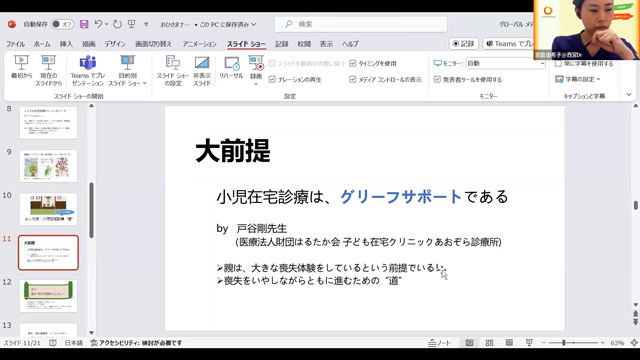Screen dimensions: 640x360
Task: Open the Undo history dropdown arrow
Action: (107, 24)
